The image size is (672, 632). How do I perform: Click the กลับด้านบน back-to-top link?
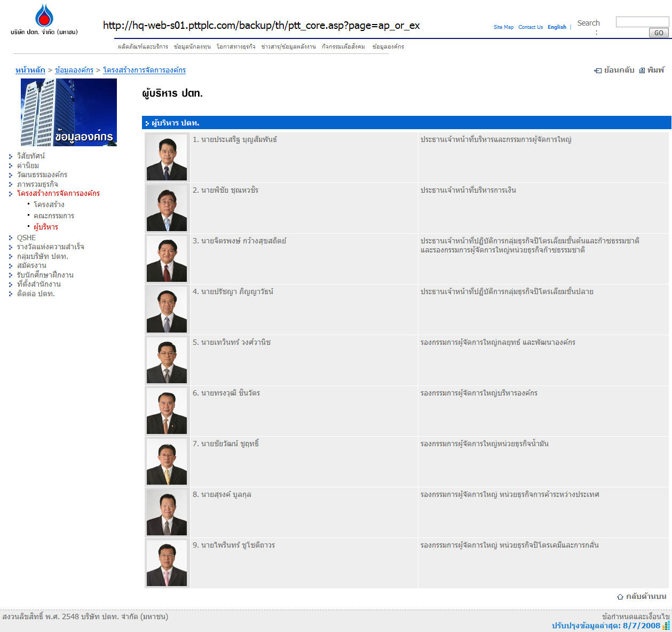point(646,597)
